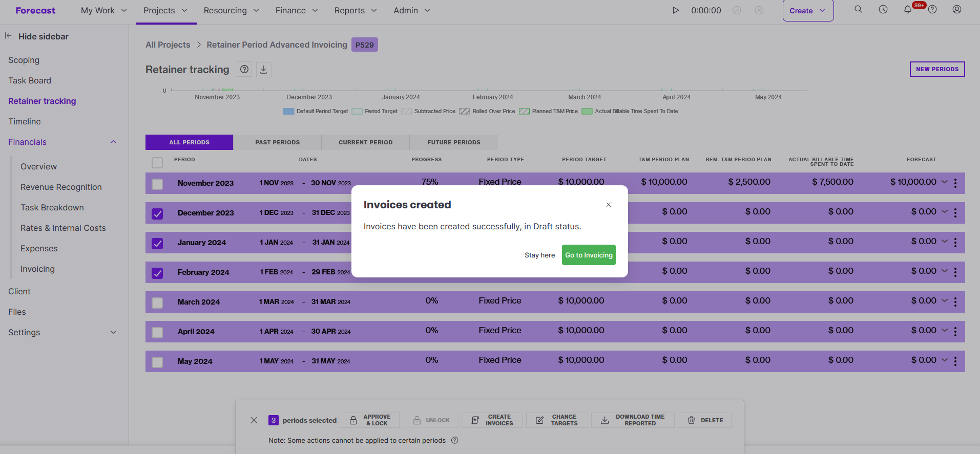Open Task Board in the sidebar
The height and width of the screenshot is (454, 980).
30,80
